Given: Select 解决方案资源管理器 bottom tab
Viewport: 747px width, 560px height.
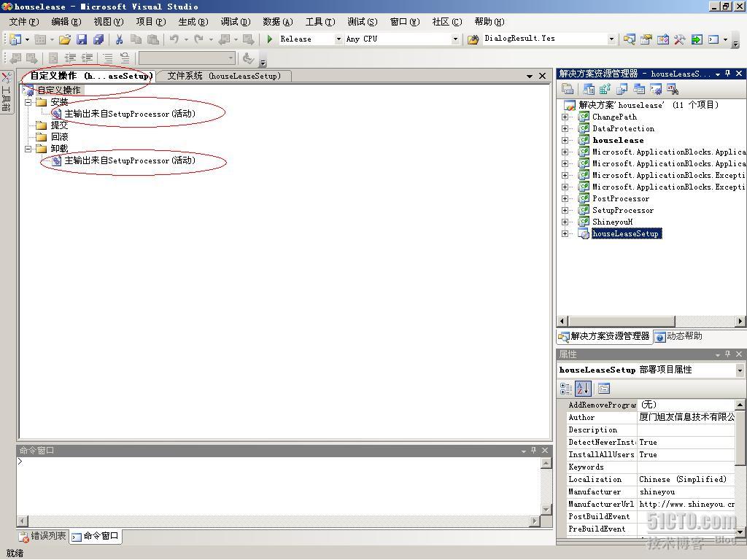Looking at the screenshot, I should 604,336.
